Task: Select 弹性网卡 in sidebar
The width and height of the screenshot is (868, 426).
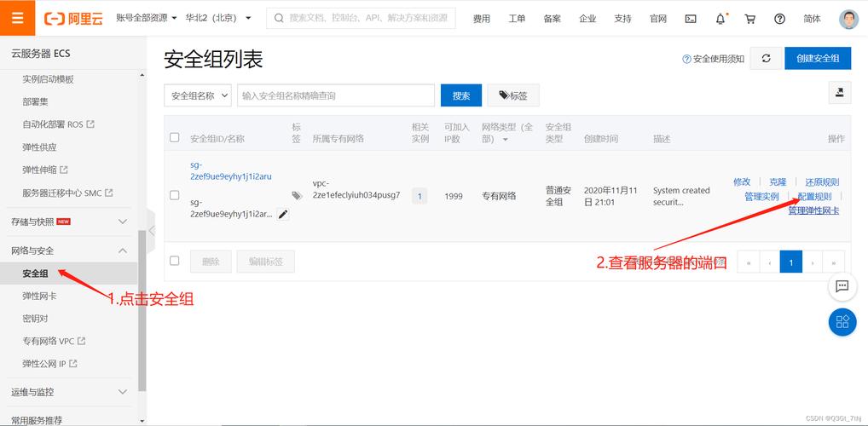Action: coord(39,296)
